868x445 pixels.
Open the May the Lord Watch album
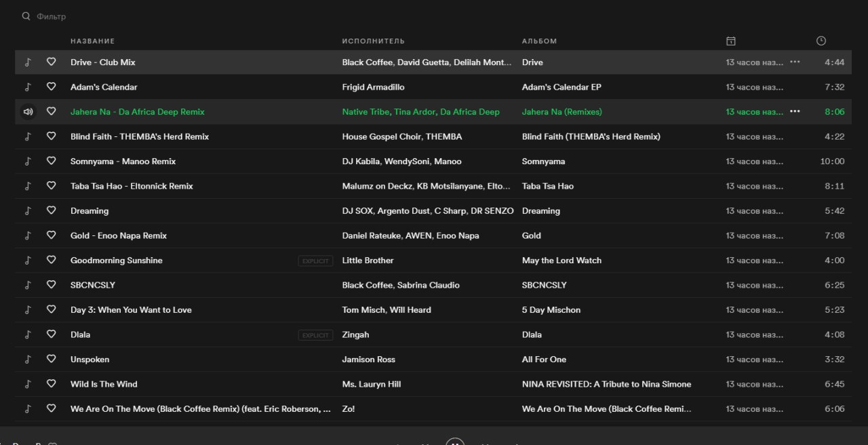tap(561, 260)
